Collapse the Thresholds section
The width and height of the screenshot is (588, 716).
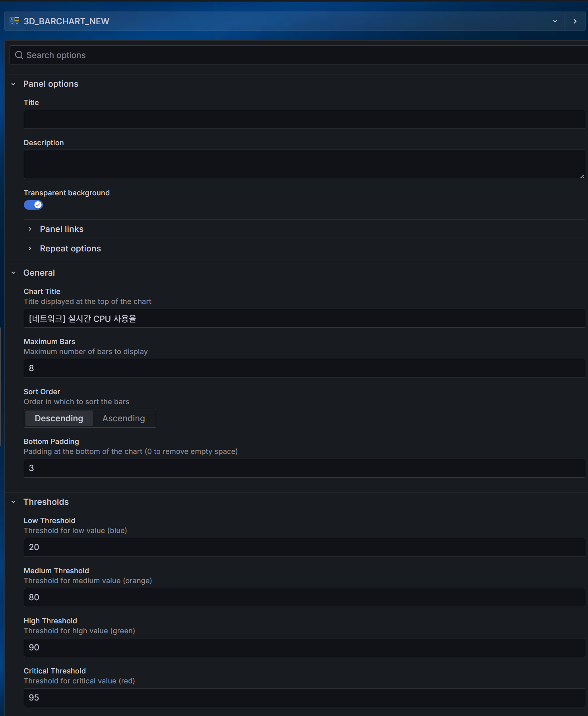(x=14, y=502)
